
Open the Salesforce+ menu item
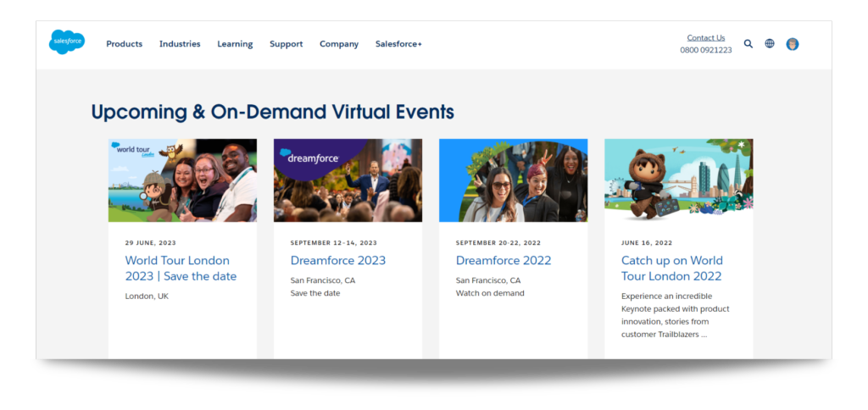398,44
